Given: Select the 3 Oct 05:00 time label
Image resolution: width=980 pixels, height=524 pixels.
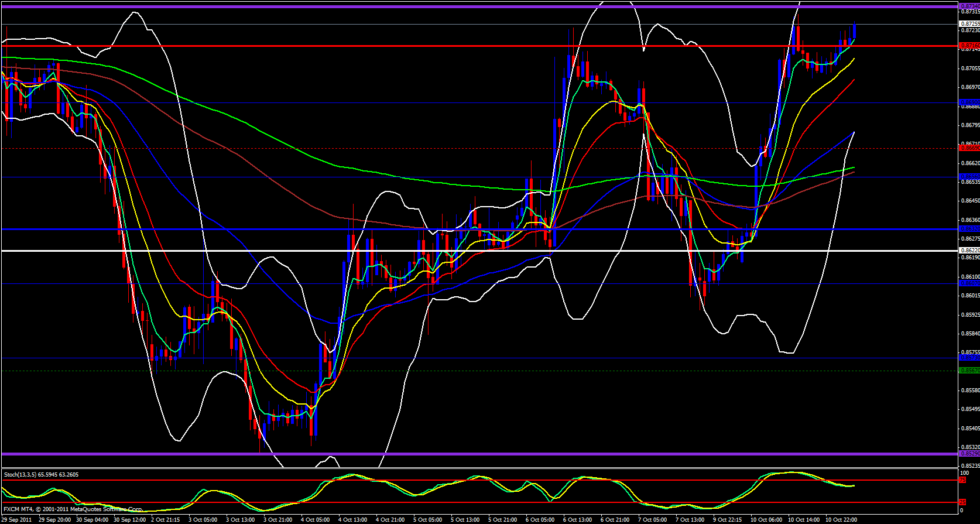Looking at the screenshot, I should (203, 520).
